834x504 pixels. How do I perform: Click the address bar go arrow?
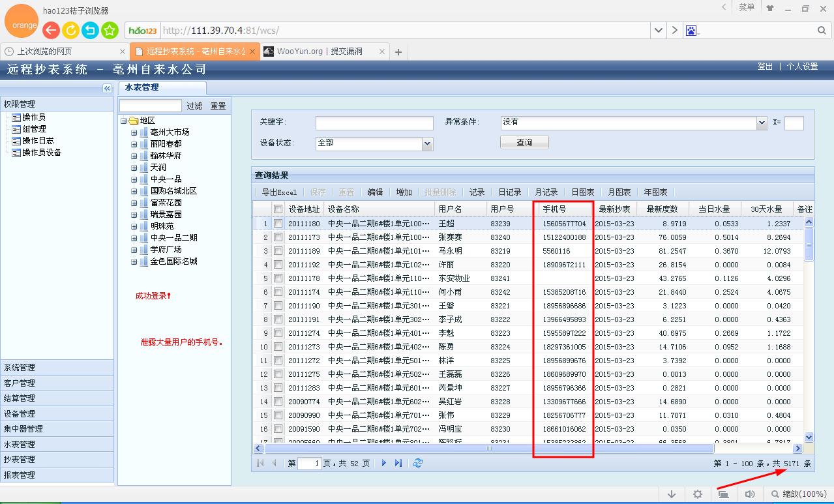coord(674,30)
